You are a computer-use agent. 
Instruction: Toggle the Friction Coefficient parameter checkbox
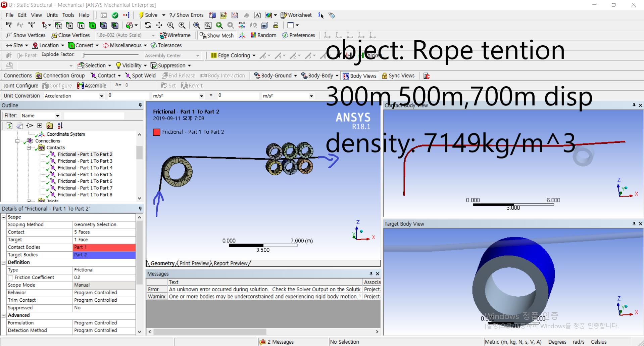[x=10, y=277]
